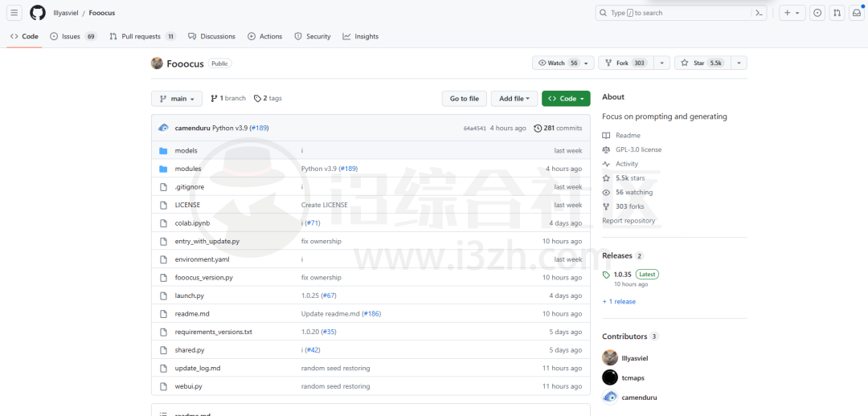Image resolution: width=868 pixels, height=416 pixels.
Task: View the 2 tags link
Action: click(x=268, y=99)
